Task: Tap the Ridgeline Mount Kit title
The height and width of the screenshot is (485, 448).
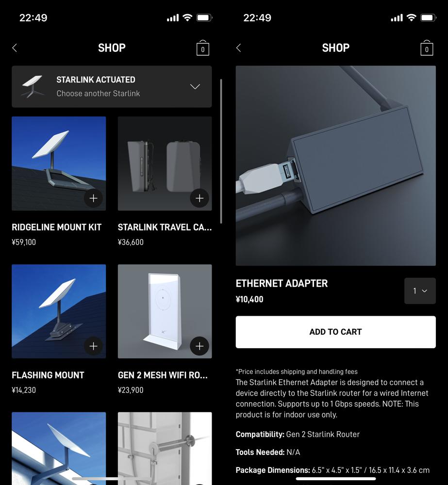Action: [x=57, y=227]
